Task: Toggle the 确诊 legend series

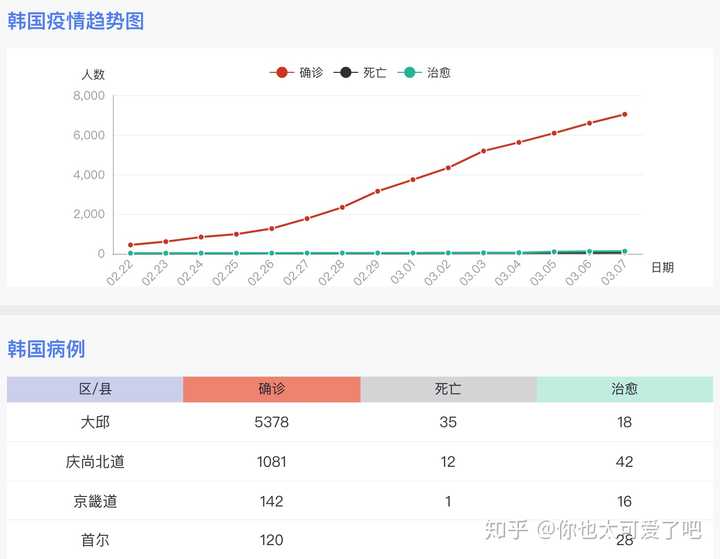Action: 297,73
